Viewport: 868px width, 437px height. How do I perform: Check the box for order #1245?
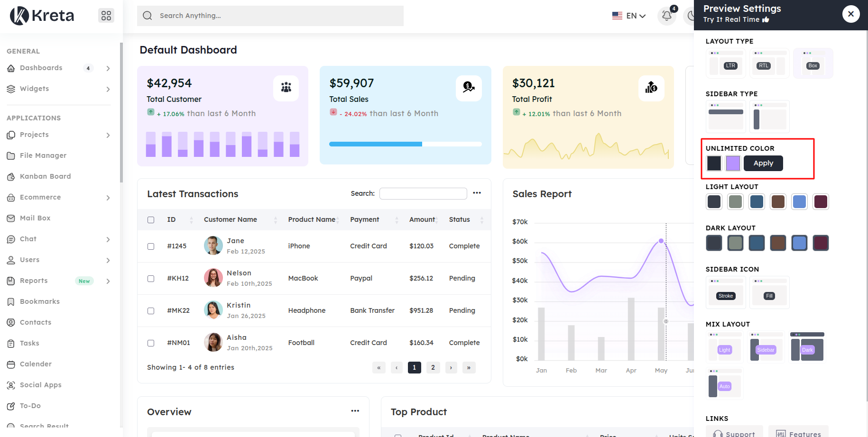151,246
